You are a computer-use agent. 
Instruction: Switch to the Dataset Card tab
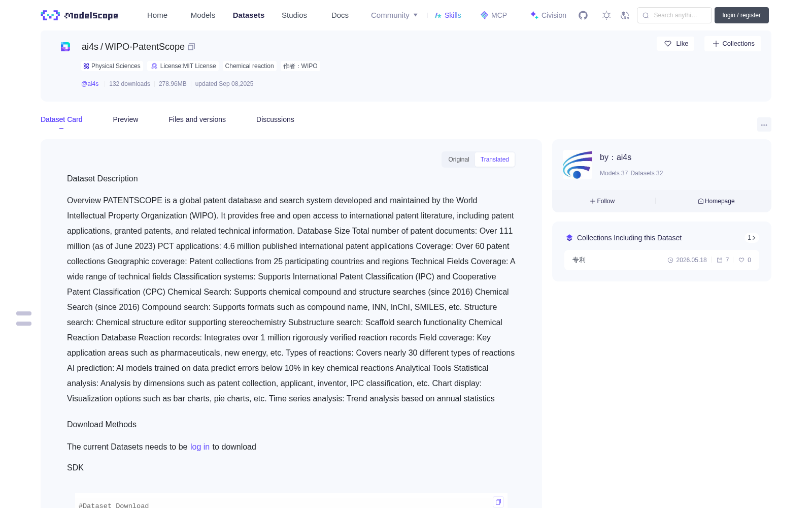point(61,119)
